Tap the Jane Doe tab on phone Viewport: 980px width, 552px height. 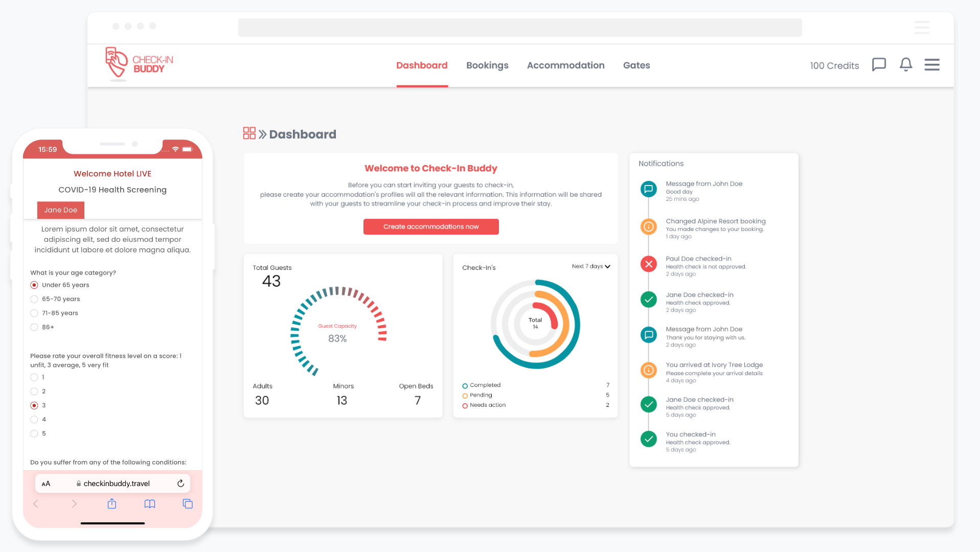[x=61, y=210]
